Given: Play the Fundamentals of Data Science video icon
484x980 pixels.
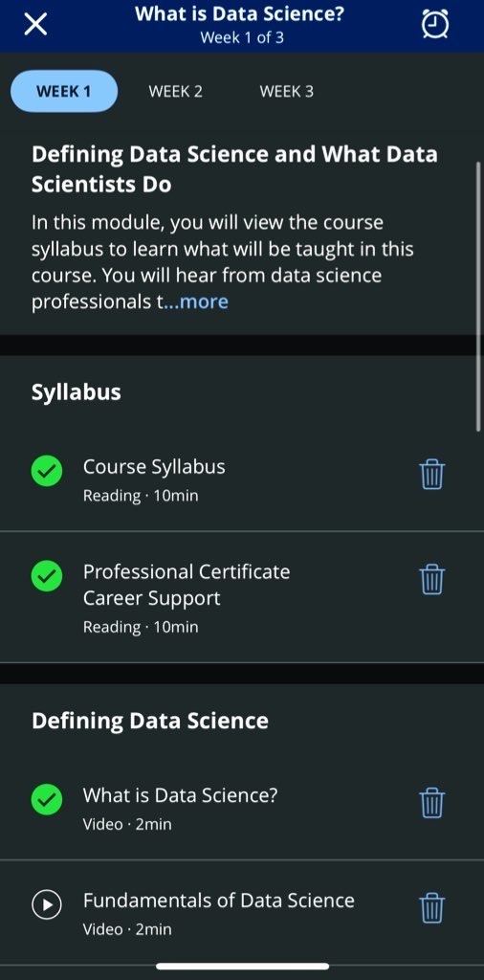Looking at the screenshot, I should coord(47,904).
